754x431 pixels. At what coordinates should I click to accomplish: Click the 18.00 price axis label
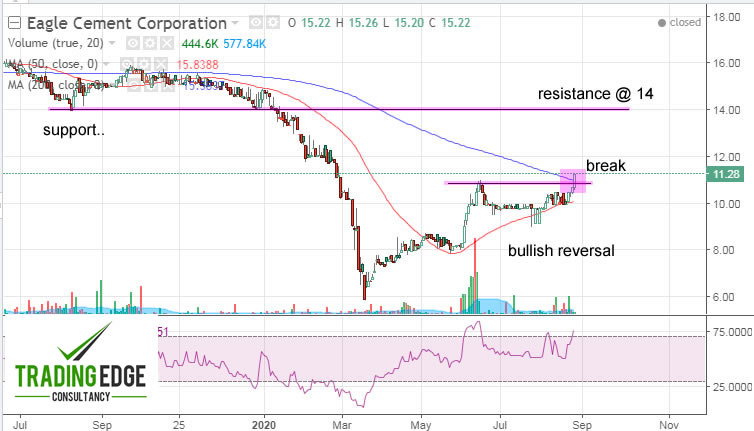727,17
